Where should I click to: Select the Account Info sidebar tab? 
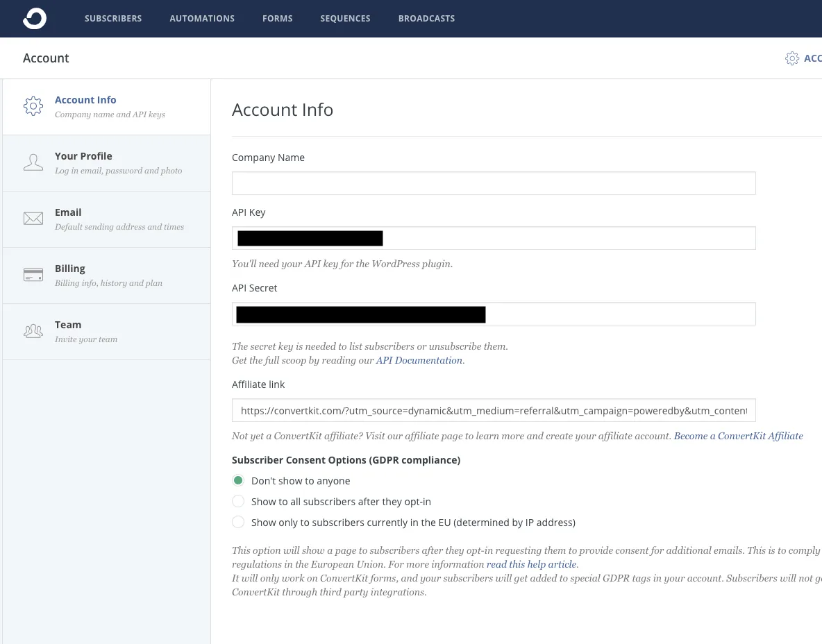pos(106,107)
